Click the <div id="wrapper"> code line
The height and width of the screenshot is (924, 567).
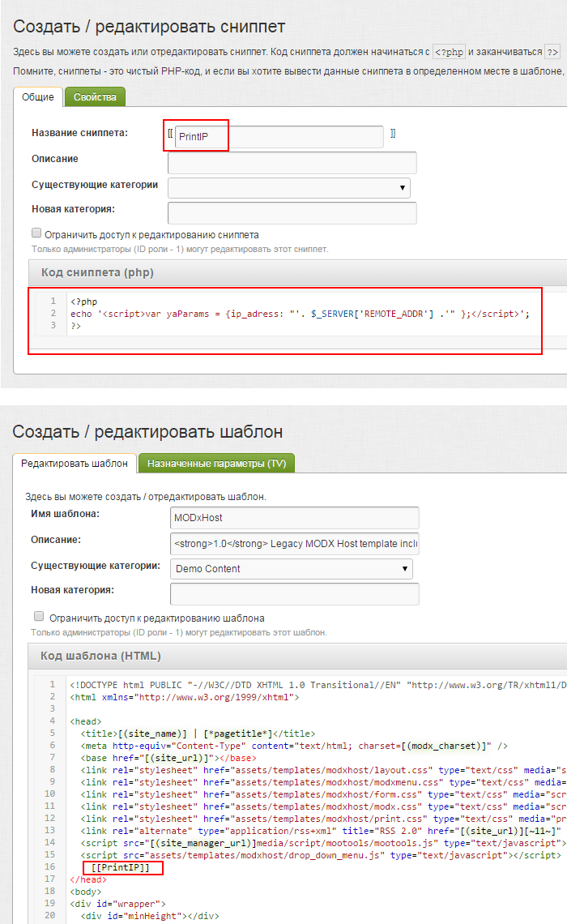click(x=117, y=904)
